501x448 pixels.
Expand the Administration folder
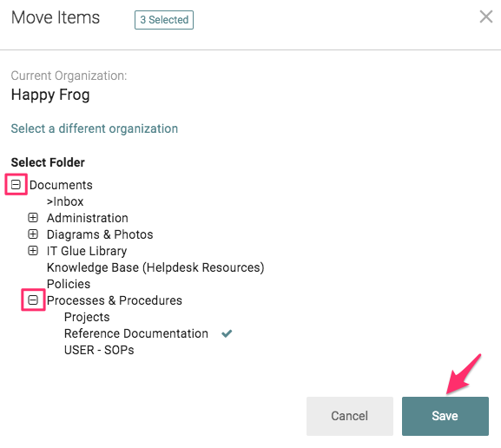[x=33, y=218]
